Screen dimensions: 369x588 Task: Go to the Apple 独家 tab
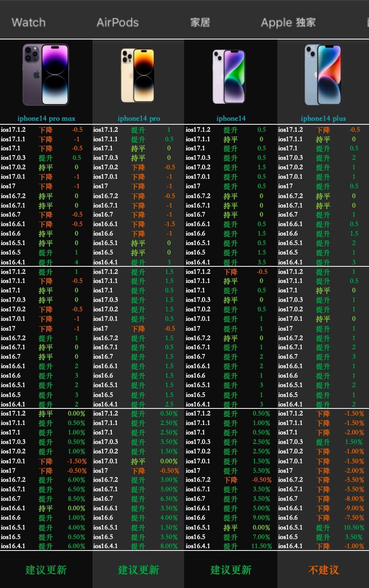click(x=288, y=22)
